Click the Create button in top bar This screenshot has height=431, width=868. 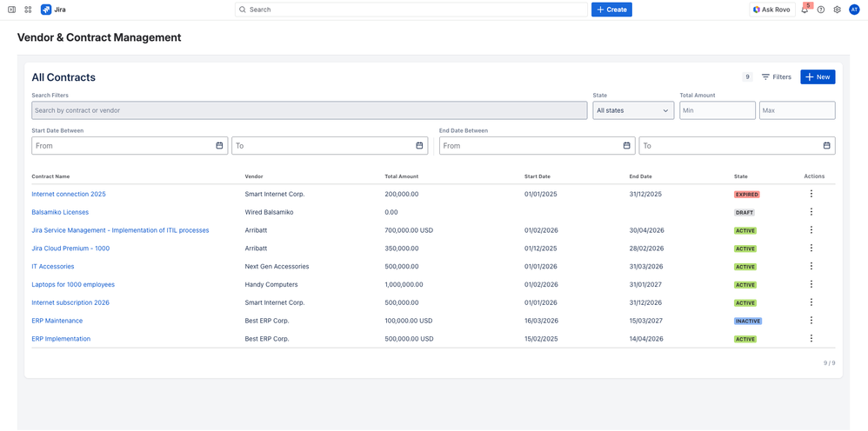pyautogui.click(x=611, y=10)
